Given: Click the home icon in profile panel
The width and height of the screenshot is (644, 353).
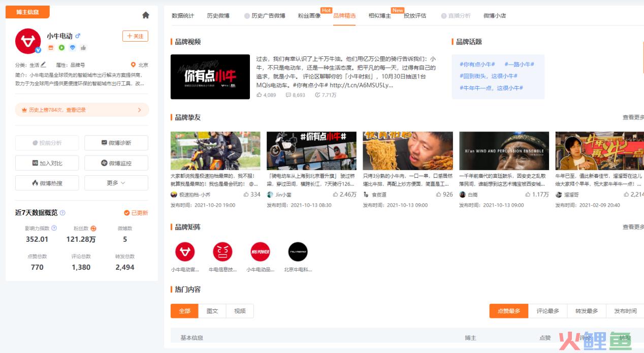Looking at the screenshot, I should 146,15.
